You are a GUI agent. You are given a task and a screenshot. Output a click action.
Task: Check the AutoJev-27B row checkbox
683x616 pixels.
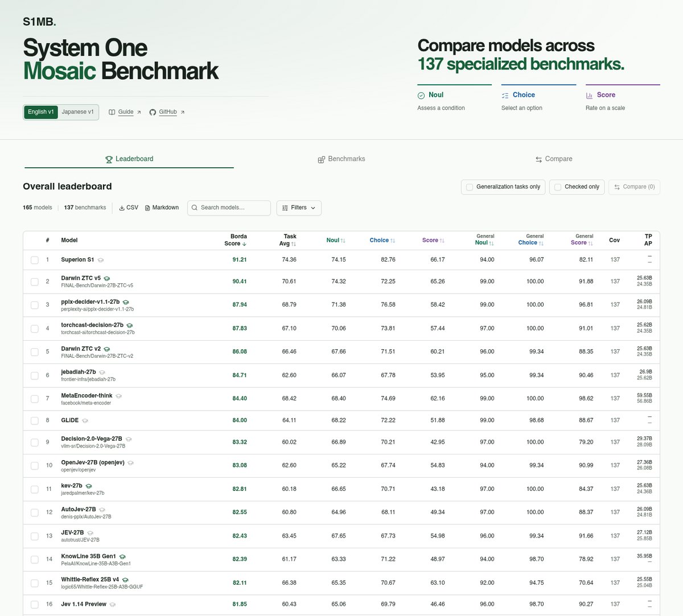click(35, 512)
